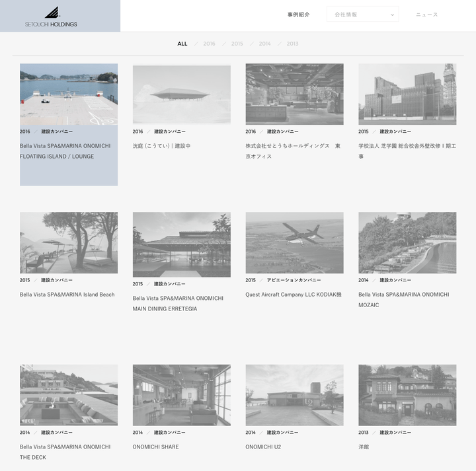Viewport: 476px width, 471px height.
Task: Click the アビエーションカンパニー category label
Action: coord(294,280)
